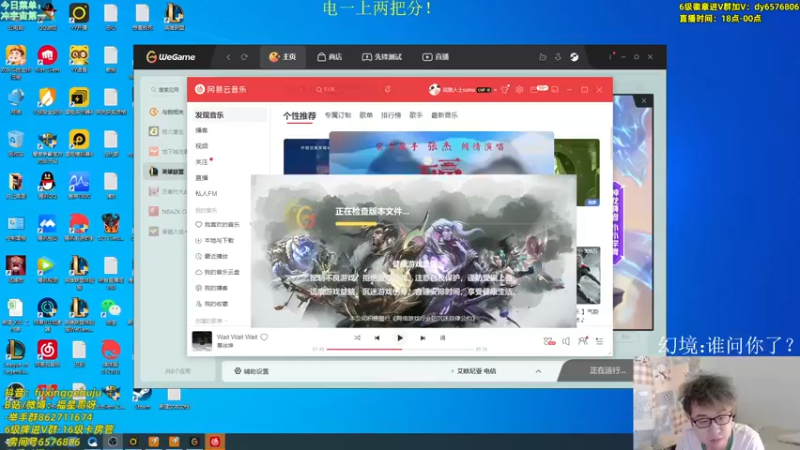Skip to next track
The width and height of the screenshot is (800, 450).
[x=422, y=338]
